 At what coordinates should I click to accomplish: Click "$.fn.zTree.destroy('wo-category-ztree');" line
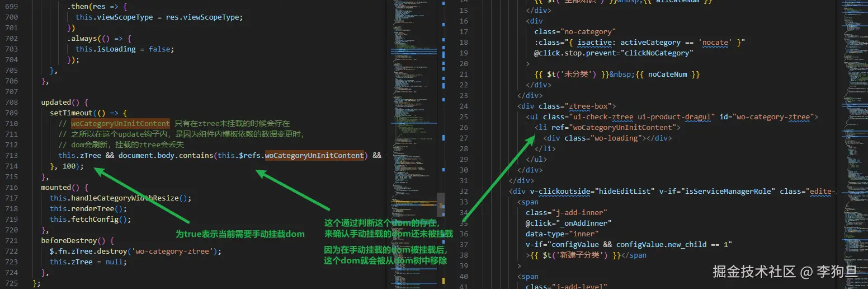point(136,251)
